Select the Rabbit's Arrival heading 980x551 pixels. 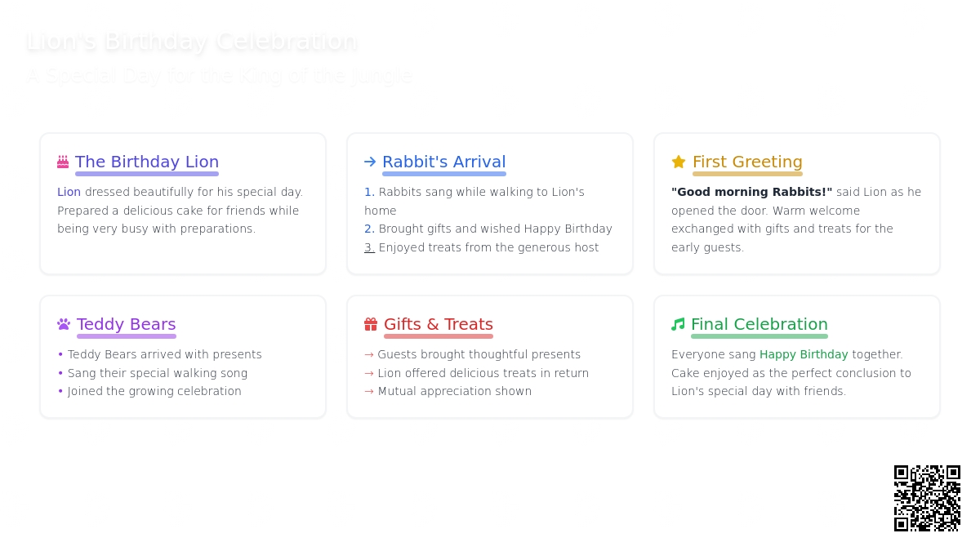coord(444,162)
